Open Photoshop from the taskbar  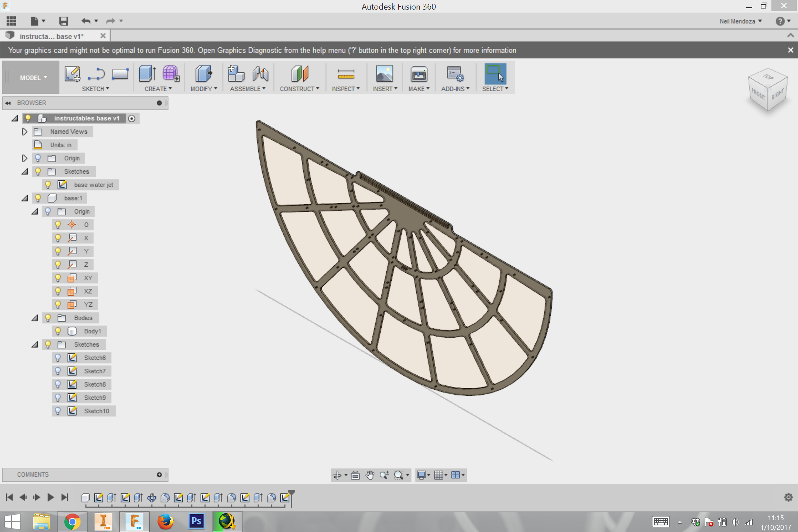point(197,522)
